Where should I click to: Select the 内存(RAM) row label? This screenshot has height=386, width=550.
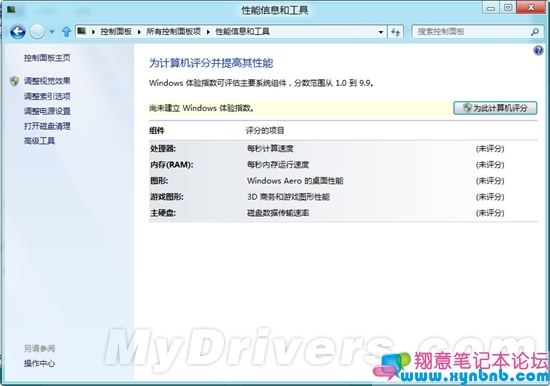[x=172, y=165]
